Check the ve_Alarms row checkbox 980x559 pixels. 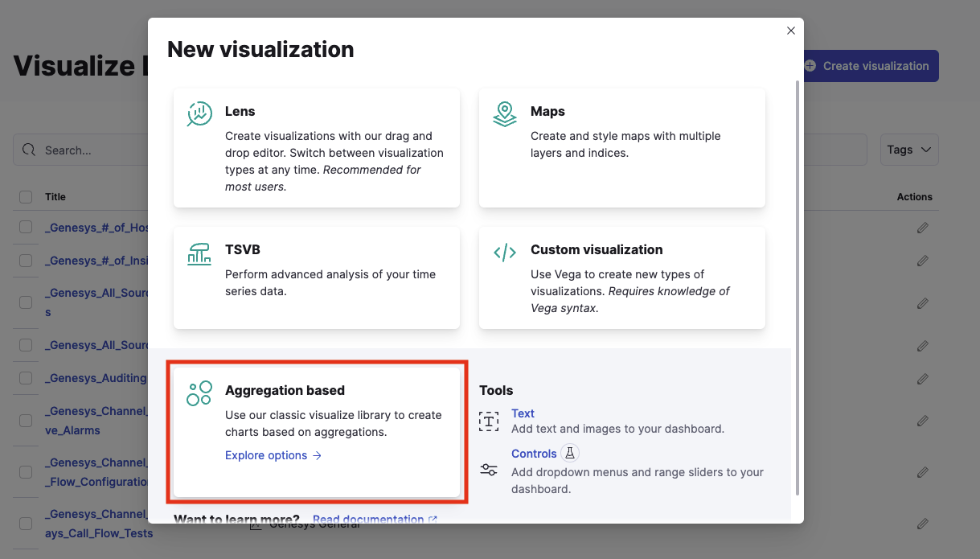click(x=26, y=421)
